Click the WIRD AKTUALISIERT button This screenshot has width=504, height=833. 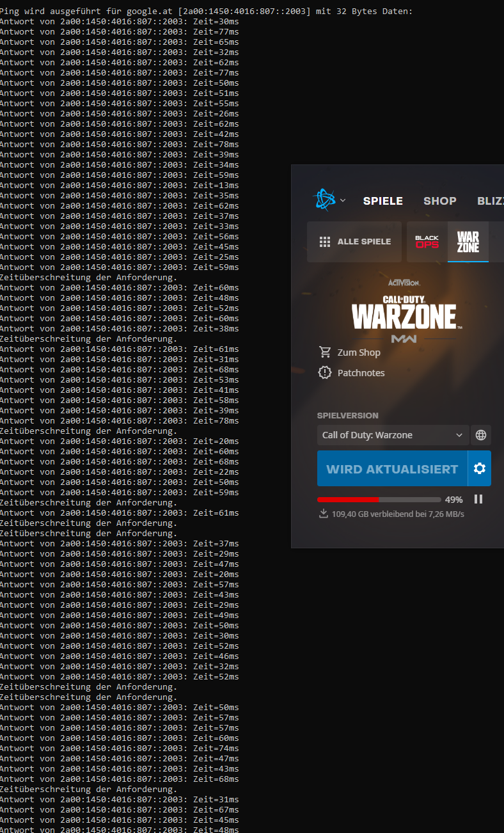[392, 469]
